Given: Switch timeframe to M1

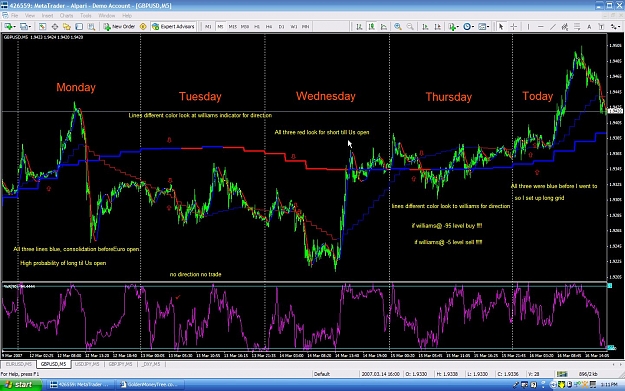Looking at the screenshot, I should pos(208,26).
